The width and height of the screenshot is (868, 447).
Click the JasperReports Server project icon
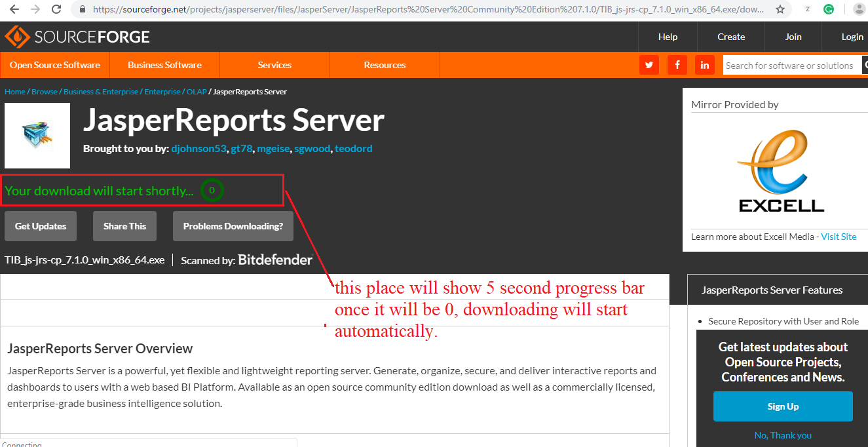click(x=37, y=136)
